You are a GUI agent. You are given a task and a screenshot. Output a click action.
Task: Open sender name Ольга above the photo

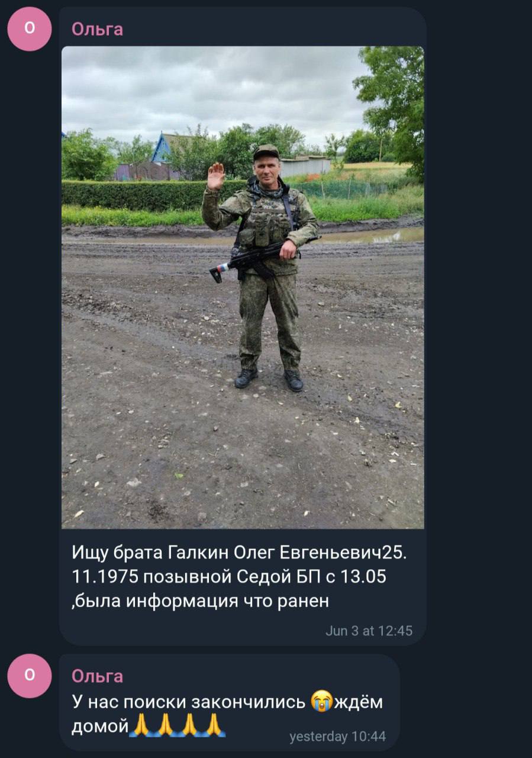98,29
